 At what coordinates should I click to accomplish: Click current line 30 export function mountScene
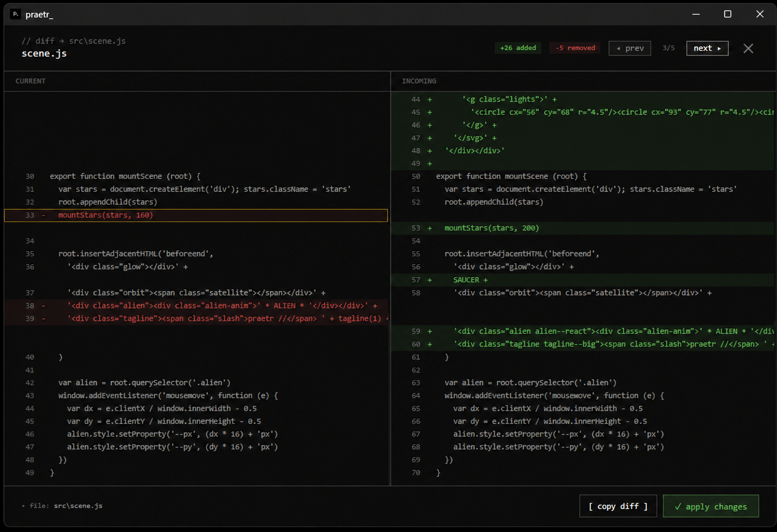pos(196,176)
